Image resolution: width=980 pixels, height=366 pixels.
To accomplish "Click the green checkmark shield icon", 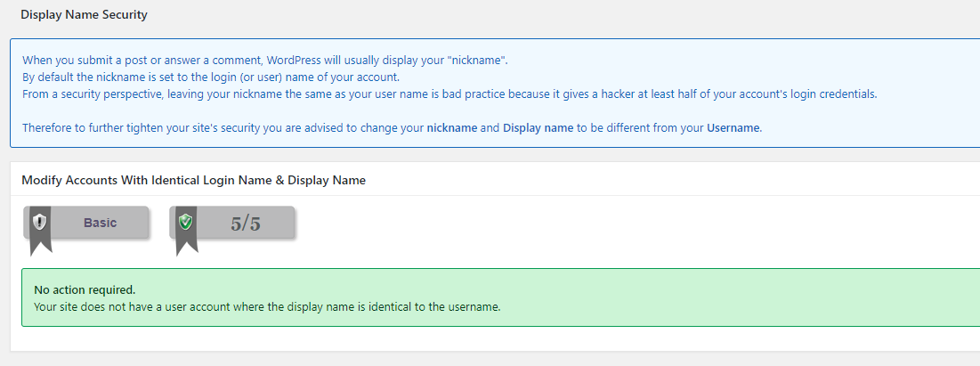I will [186, 222].
